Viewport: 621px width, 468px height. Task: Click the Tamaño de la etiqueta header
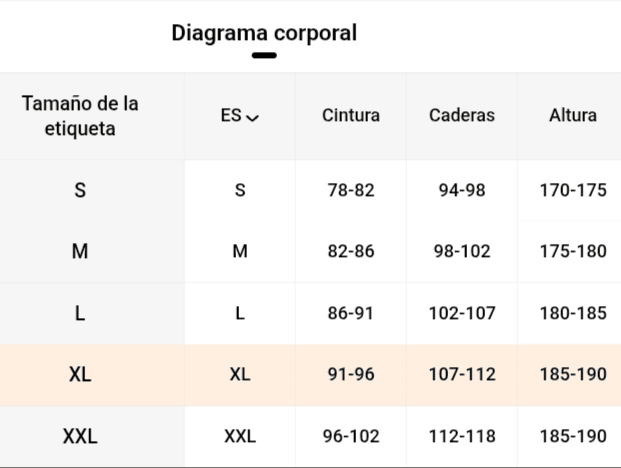[80, 115]
